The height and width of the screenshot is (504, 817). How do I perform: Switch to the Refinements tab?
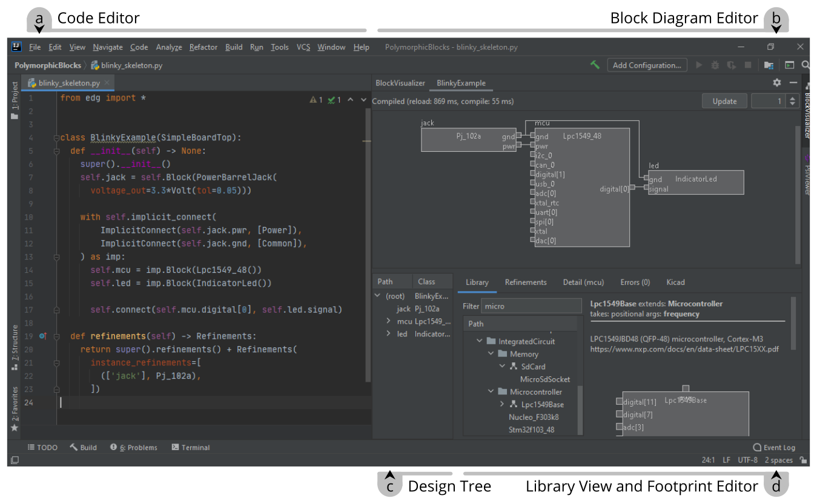(x=525, y=282)
